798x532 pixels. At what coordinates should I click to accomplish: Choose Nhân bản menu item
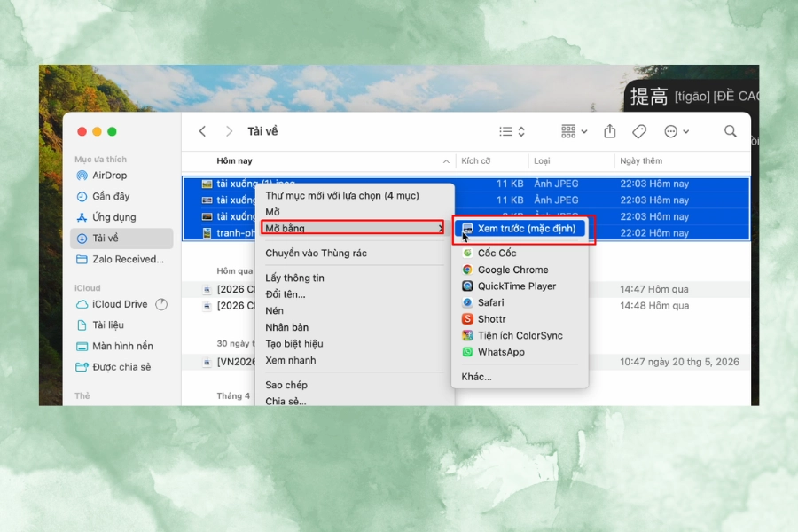[354, 327]
